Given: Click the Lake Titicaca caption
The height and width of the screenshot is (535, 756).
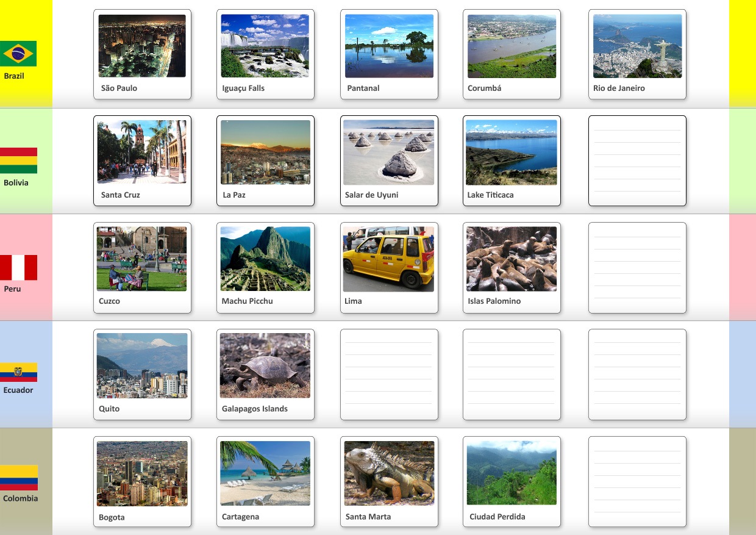Looking at the screenshot, I should [490, 195].
